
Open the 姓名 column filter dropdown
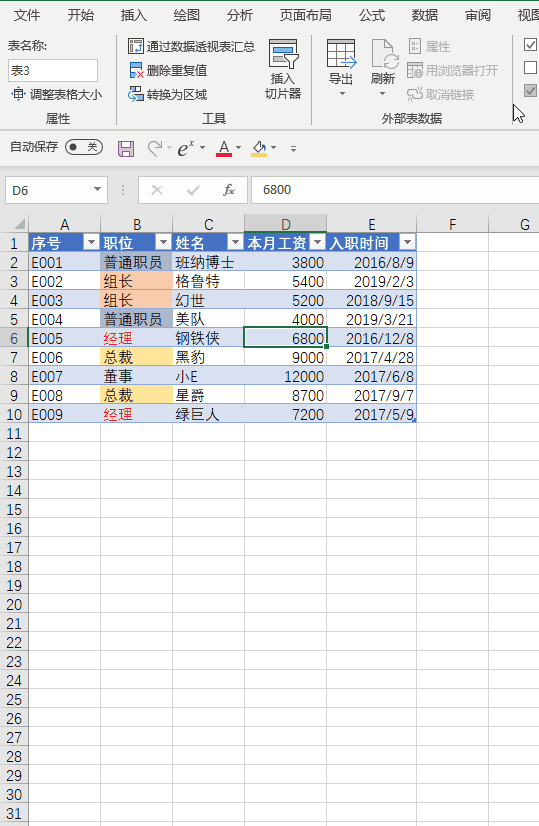click(236, 242)
